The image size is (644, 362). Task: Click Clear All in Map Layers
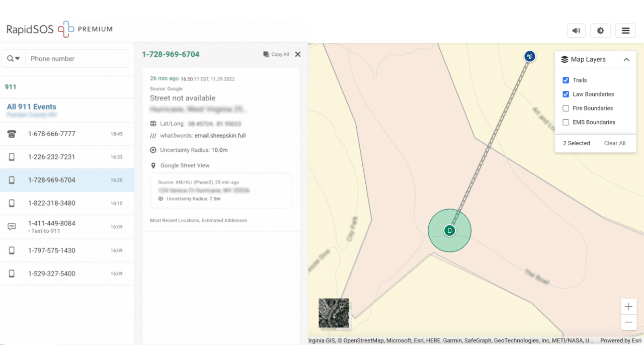615,143
